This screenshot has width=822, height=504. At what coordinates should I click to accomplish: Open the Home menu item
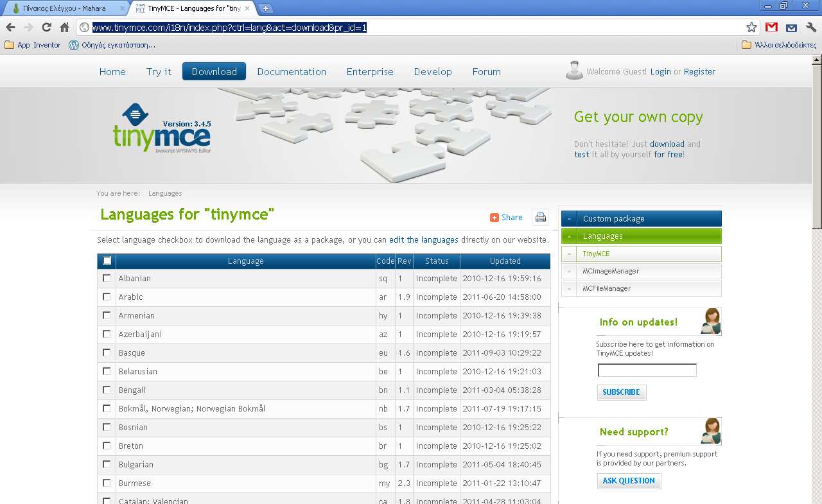112,71
